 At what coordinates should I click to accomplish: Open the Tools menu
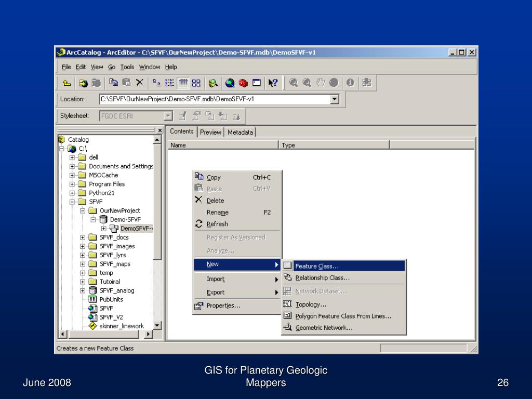coord(127,67)
